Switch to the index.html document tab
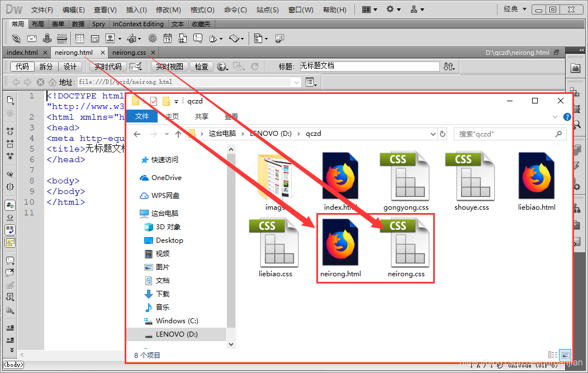Screen dimensions: 588x373 [22, 53]
